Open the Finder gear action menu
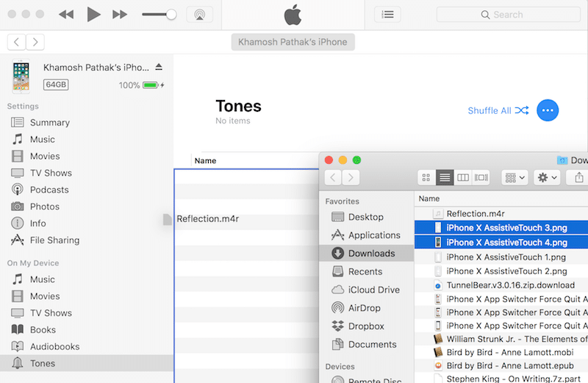This screenshot has width=588, height=383. click(x=548, y=177)
